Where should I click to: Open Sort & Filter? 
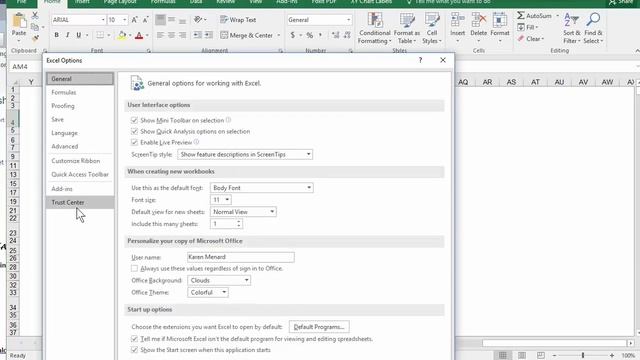(x=571, y=28)
